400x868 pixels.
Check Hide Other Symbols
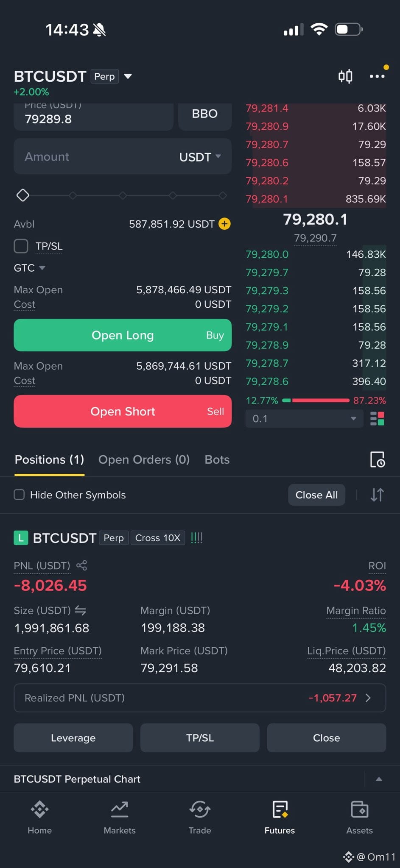19,495
